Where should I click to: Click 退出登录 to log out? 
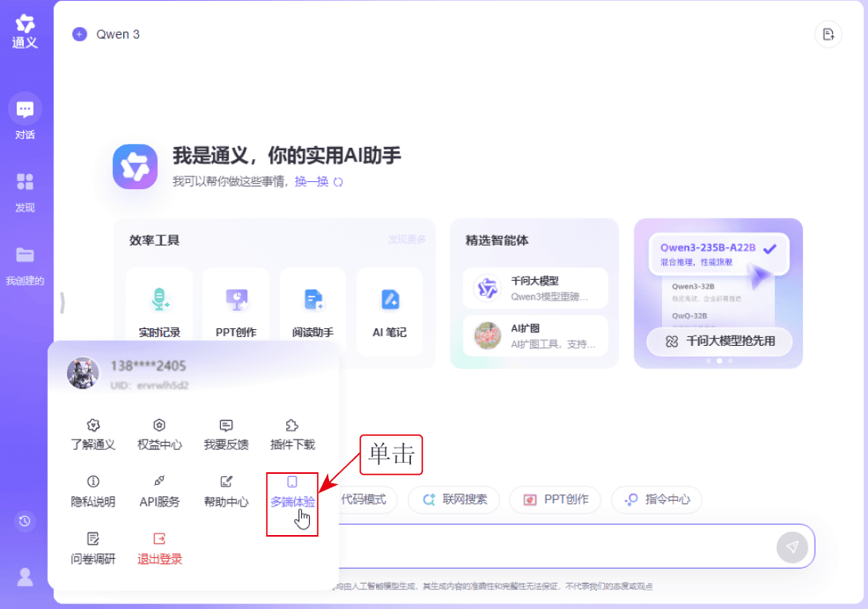[160, 549]
